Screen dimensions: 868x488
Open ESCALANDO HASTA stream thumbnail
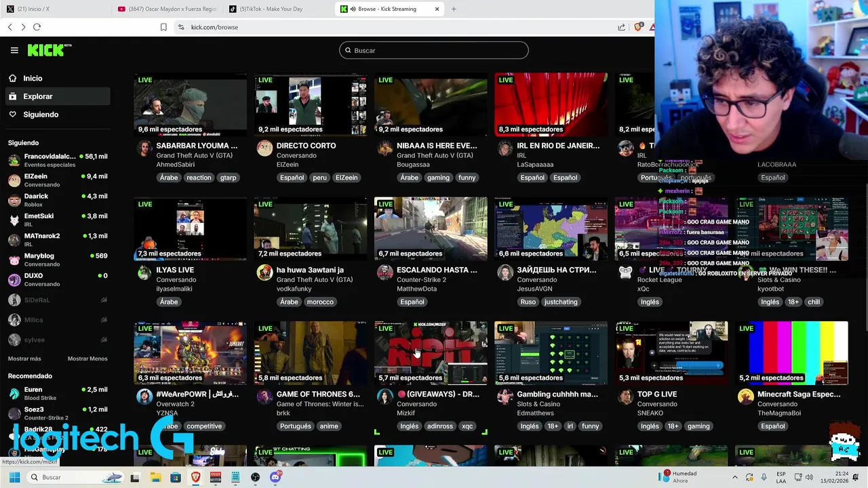431,228
